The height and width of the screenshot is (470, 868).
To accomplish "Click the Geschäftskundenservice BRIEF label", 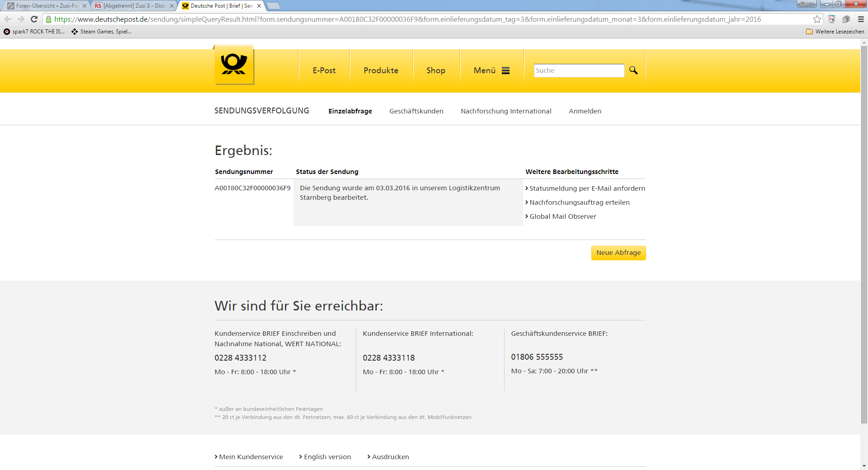I will [559, 334].
